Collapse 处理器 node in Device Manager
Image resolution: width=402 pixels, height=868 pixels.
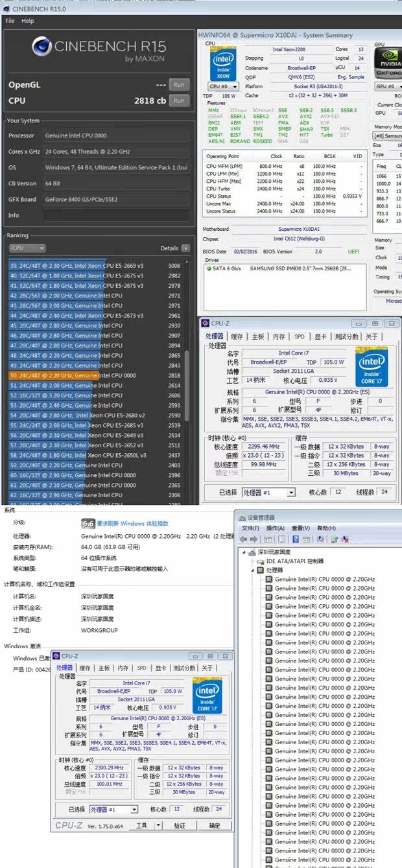(253, 570)
